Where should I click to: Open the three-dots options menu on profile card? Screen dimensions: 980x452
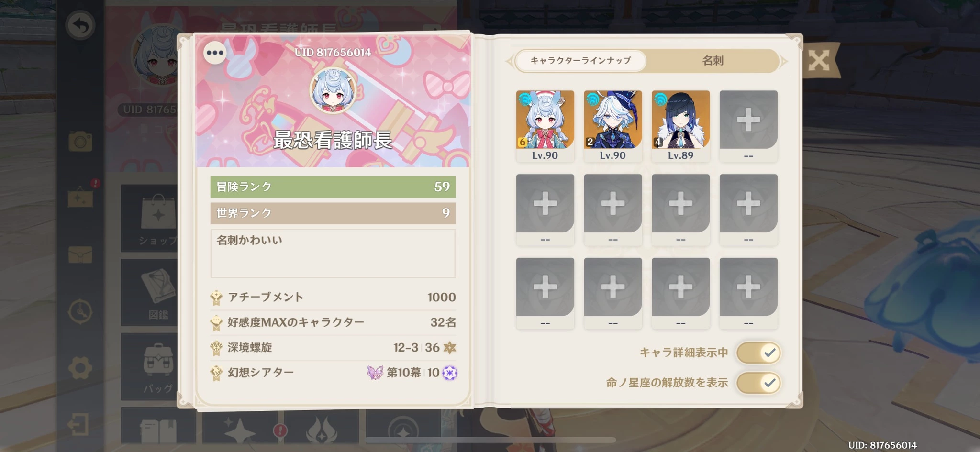pos(215,53)
